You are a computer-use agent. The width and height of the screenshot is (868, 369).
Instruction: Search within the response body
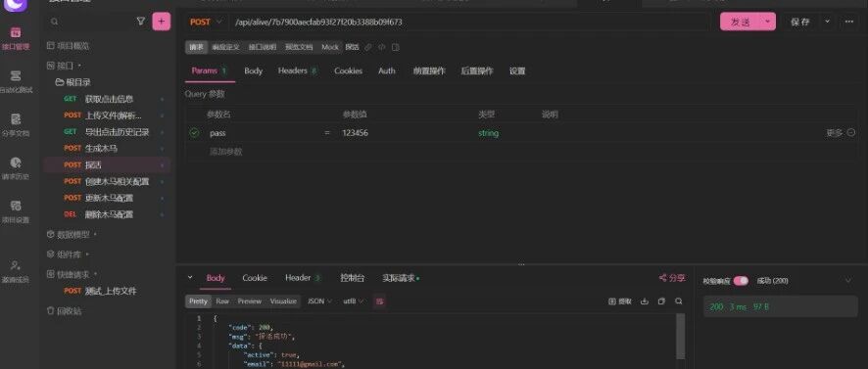tap(679, 301)
